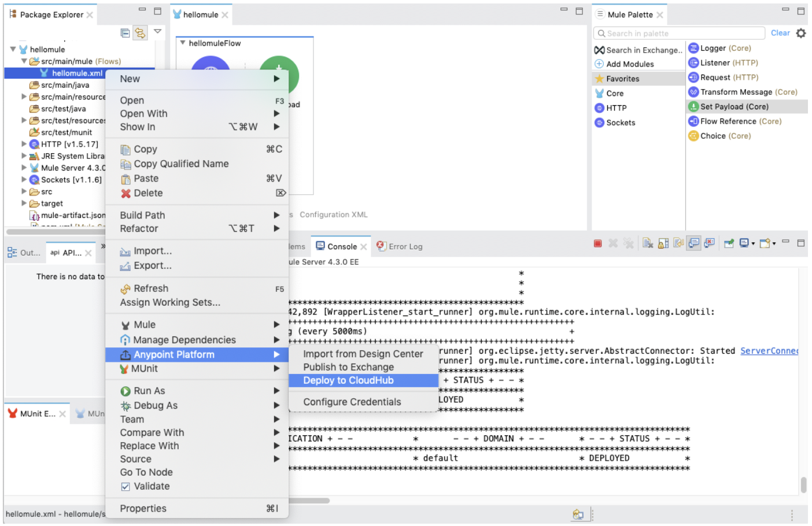Collapse the hellomule project tree node

point(13,49)
